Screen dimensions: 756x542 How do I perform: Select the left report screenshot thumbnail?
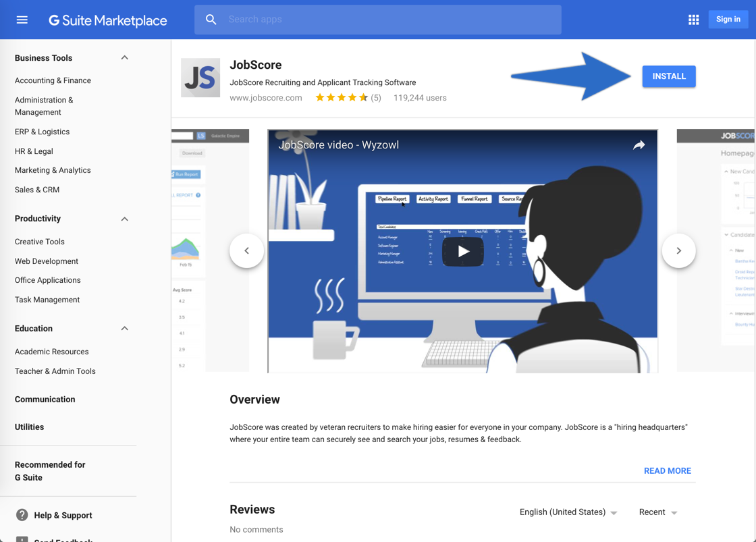(x=210, y=250)
